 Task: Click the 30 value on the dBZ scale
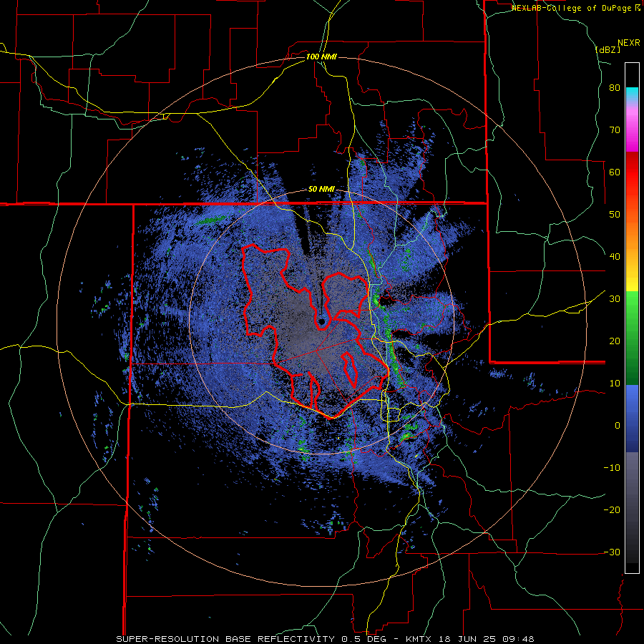[x=615, y=299]
